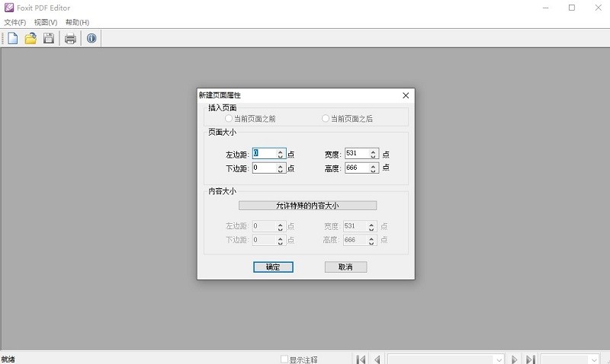Go to next page navigation arrow
The image size is (610, 364).
click(x=514, y=359)
